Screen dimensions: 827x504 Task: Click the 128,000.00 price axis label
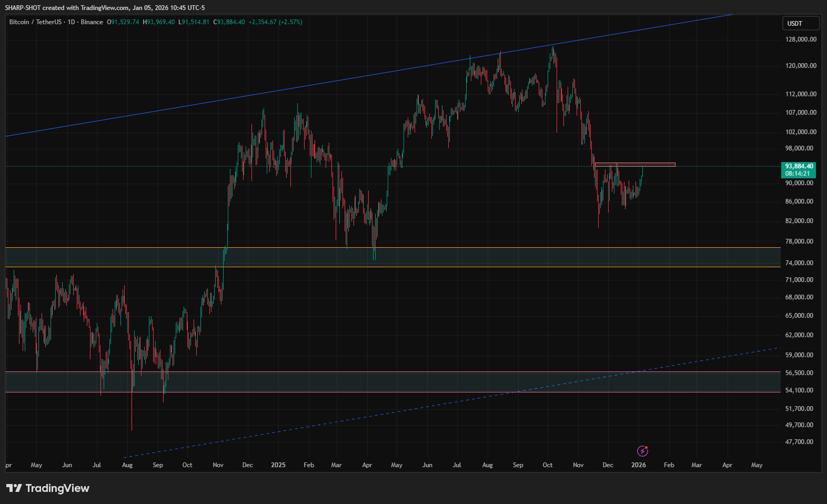(x=801, y=39)
